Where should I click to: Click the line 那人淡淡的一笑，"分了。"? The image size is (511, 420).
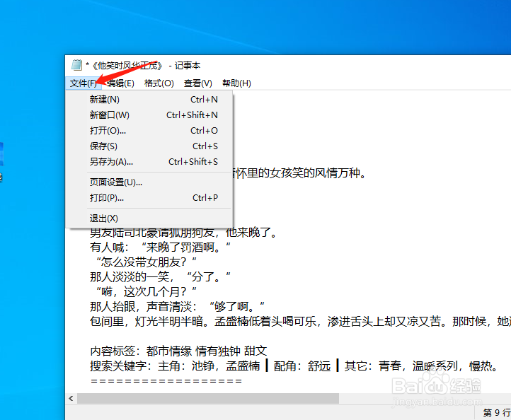(x=161, y=277)
